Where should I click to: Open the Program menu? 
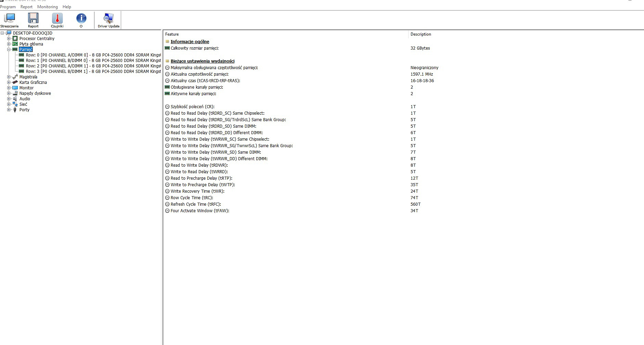pyautogui.click(x=8, y=7)
